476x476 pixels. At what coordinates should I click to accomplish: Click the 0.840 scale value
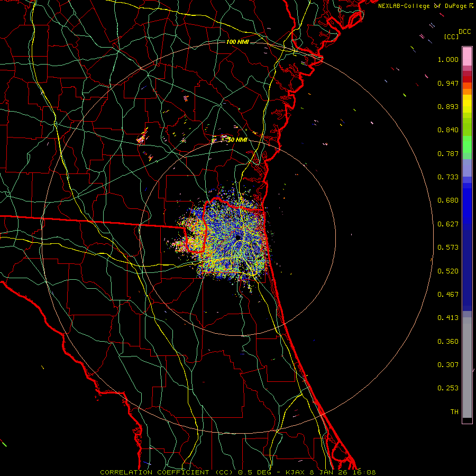[x=448, y=130]
